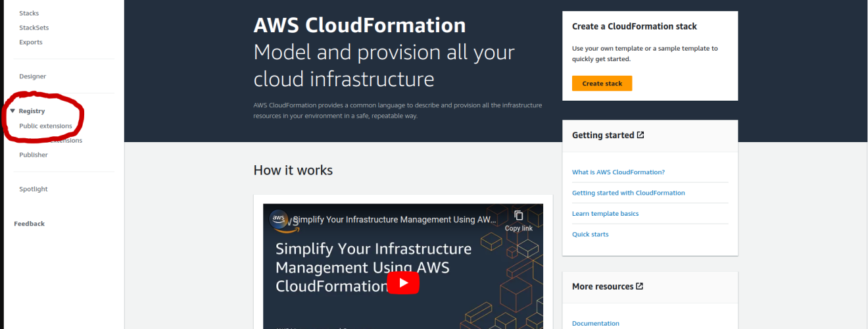This screenshot has height=329, width=868.
Task: Open Getting started with CloudFormation link
Action: click(x=629, y=193)
